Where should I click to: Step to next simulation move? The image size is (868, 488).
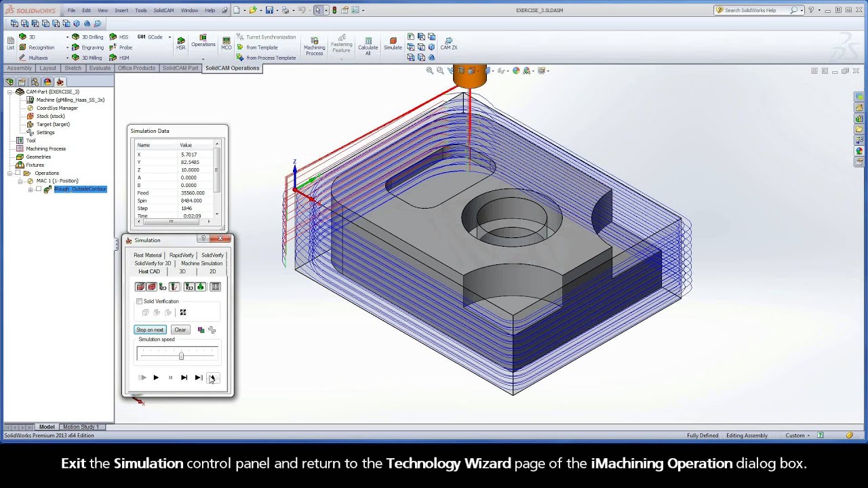pos(184,378)
